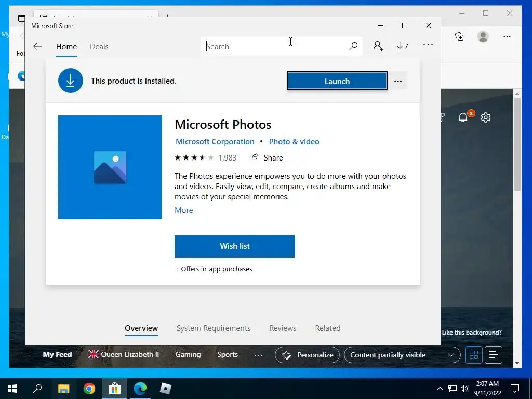Click Like this background? link

472,332
